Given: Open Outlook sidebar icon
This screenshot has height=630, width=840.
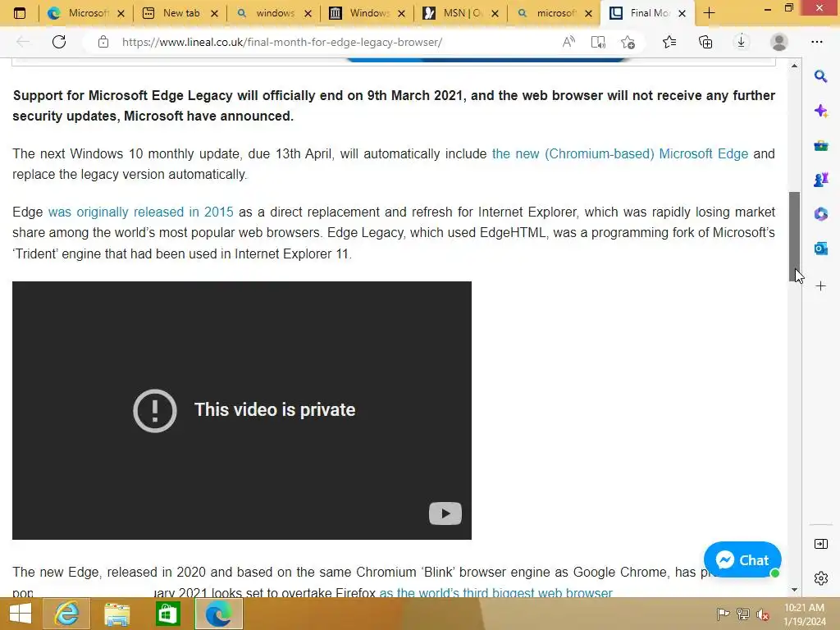Looking at the screenshot, I should [x=820, y=248].
